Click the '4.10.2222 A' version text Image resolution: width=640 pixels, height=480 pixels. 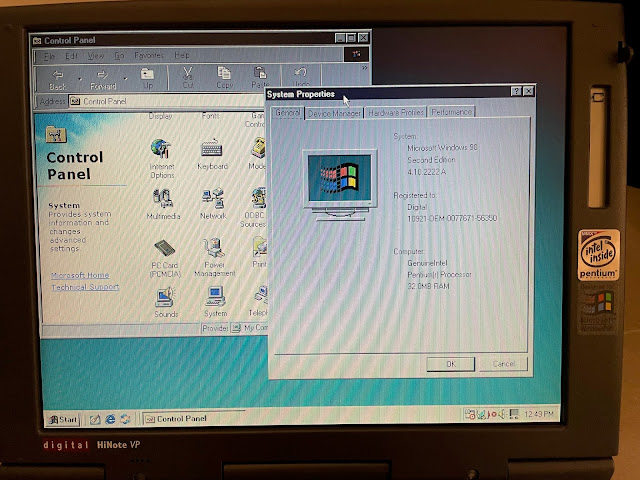click(x=427, y=172)
